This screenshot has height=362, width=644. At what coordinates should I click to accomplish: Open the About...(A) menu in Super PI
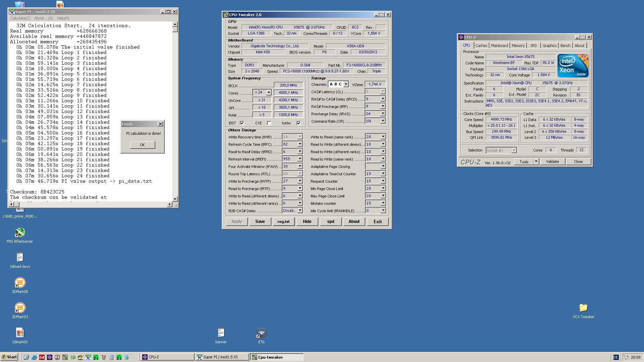[44, 18]
